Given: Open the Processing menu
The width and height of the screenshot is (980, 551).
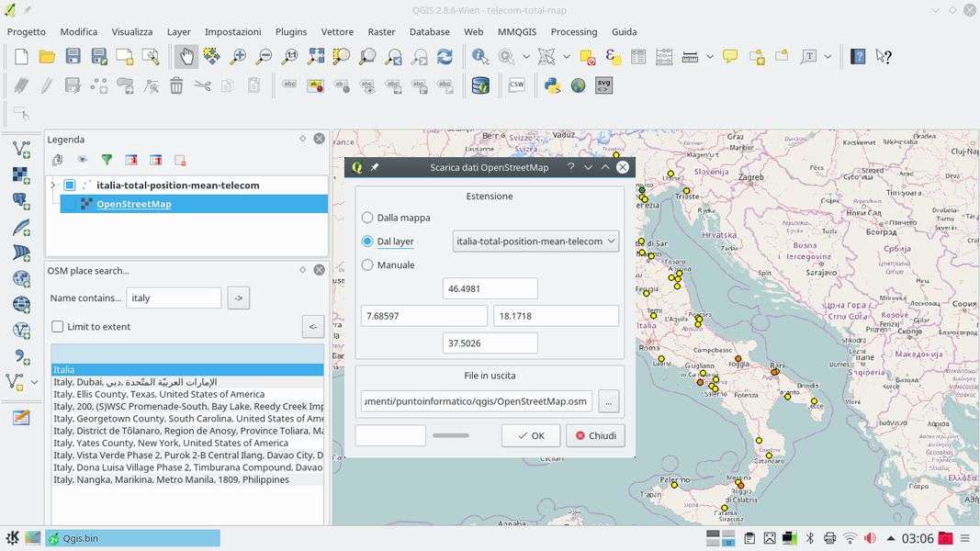Looking at the screenshot, I should [x=573, y=31].
